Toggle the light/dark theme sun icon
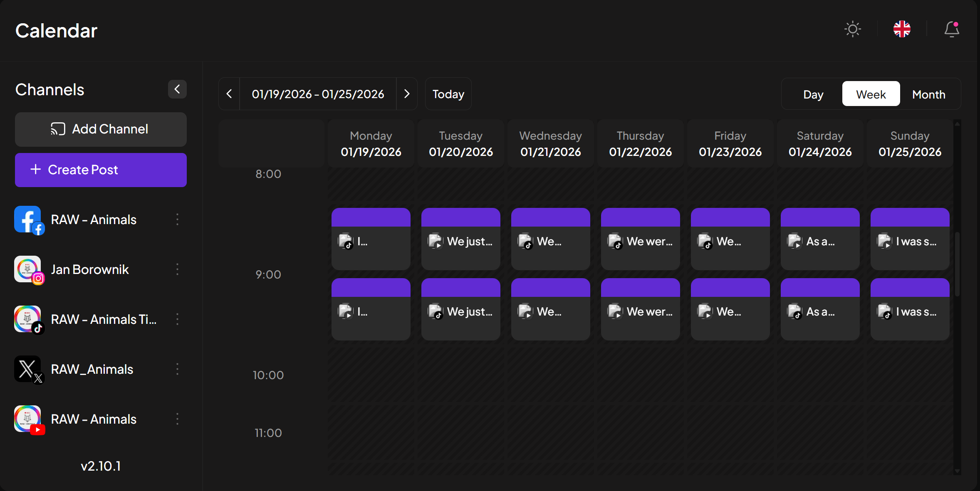Viewport: 980px width, 491px height. tap(853, 29)
